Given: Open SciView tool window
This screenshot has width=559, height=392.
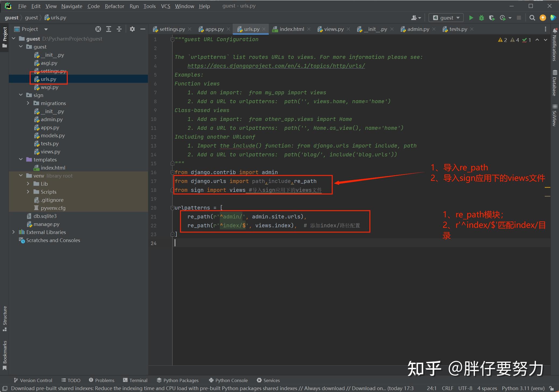Looking at the screenshot, I should 555,115.
